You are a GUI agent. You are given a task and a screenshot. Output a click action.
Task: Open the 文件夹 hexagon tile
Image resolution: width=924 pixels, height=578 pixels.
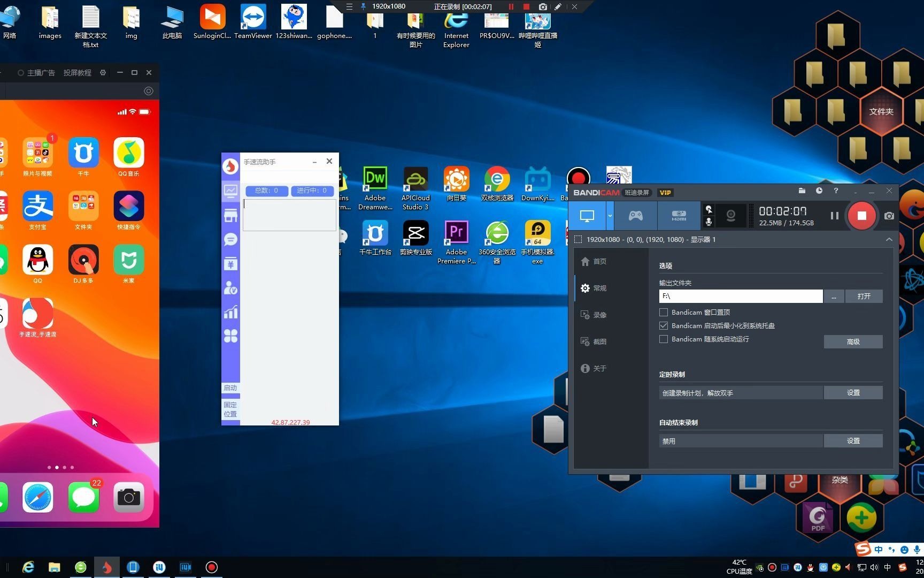(x=881, y=111)
